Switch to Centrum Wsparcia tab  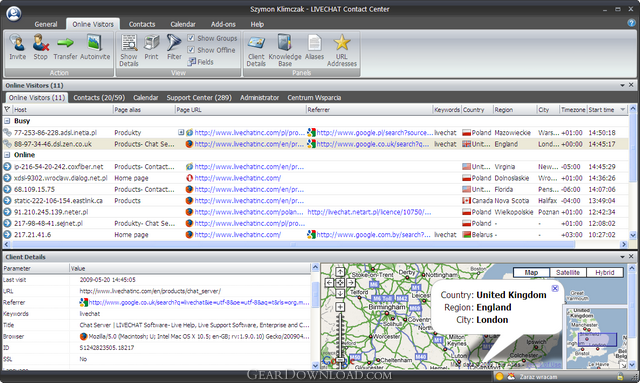pyautogui.click(x=314, y=98)
